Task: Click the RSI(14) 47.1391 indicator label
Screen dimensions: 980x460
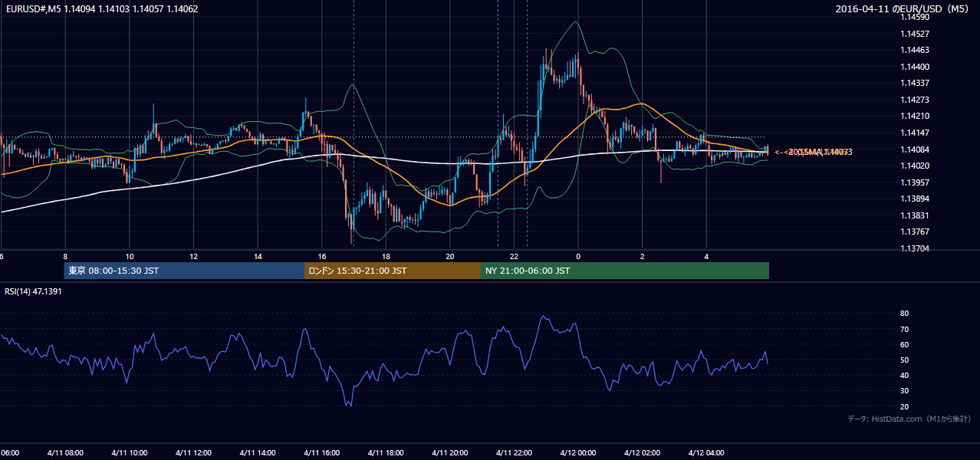Action: tap(33, 291)
